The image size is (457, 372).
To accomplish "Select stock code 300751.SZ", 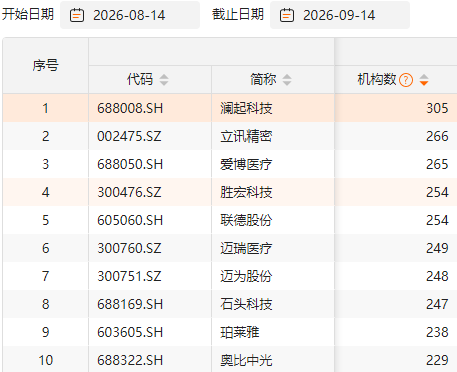I will coord(129,276).
